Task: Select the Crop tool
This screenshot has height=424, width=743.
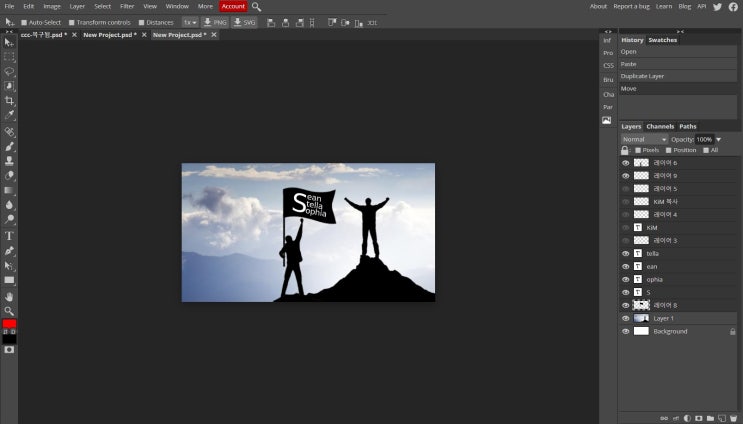Action: 9,100
